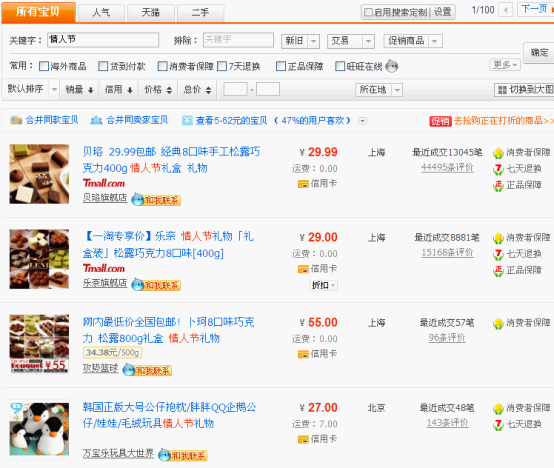Open the 所在地 location dropdown

point(379,90)
